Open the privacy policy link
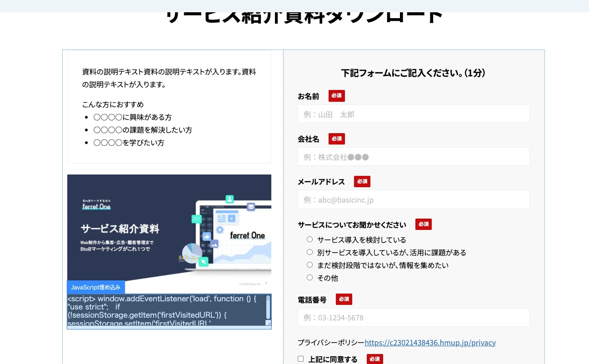This screenshot has height=364, width=589. tap(430, 343)
